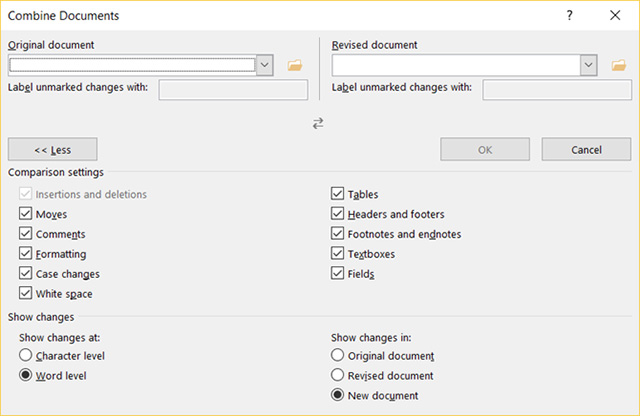Expand the Revised document dropdown

[x=589, y=65]
